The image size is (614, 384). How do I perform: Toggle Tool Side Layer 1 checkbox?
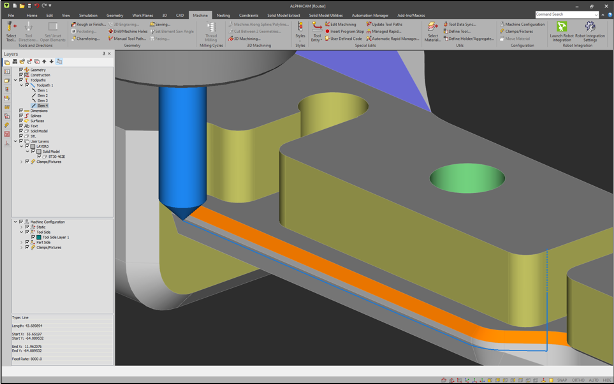coord(33,237)
